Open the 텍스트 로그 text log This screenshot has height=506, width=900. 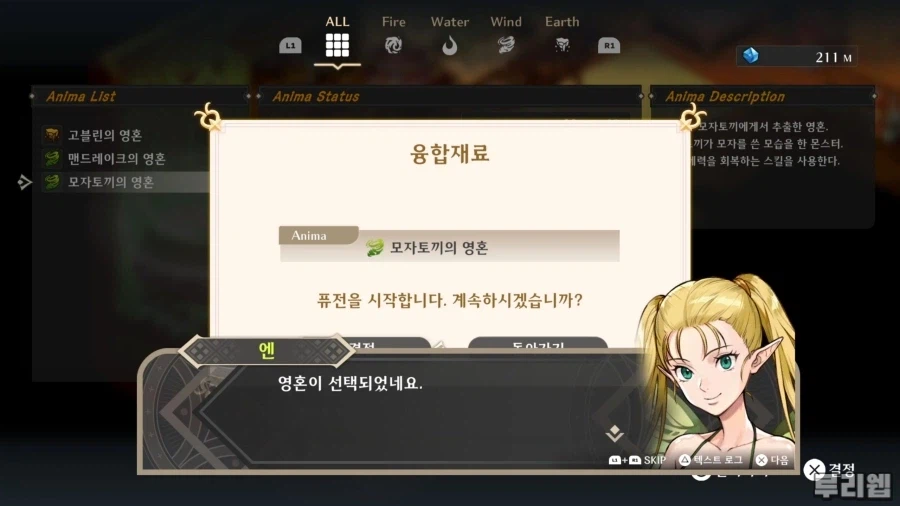click(711, 460)
